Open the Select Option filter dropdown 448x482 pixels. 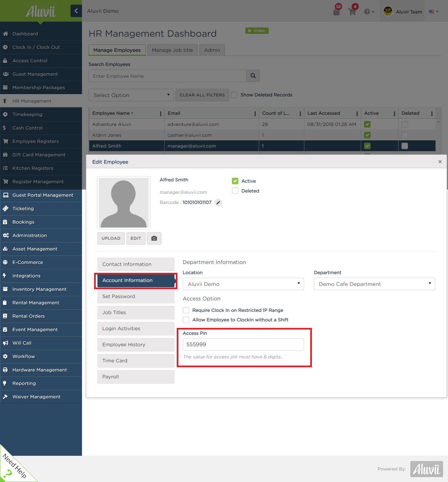pyautogui.click(x=131, y=95)
